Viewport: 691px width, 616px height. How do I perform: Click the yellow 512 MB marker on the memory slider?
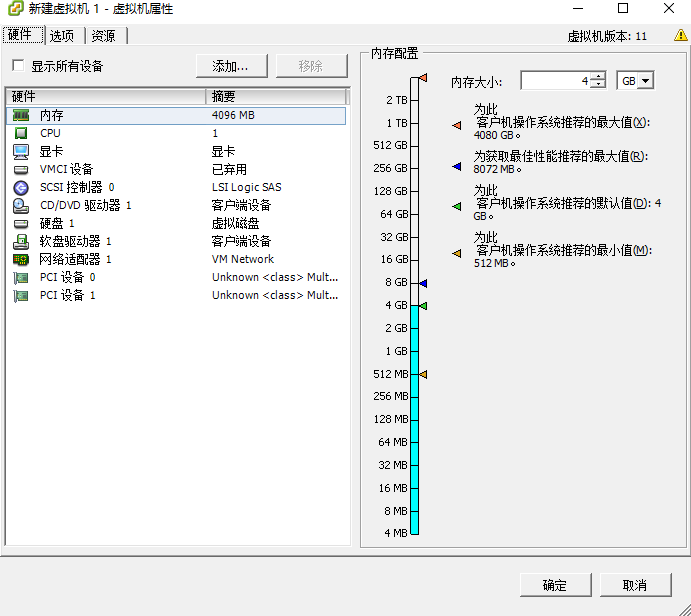[423, 375]
